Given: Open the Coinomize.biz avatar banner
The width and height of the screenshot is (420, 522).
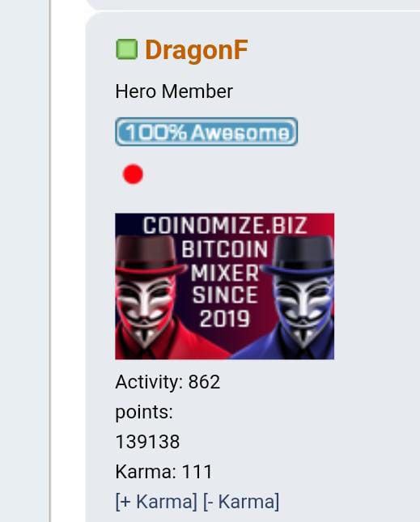Looking at the screenshot, I should pos(225,286).
